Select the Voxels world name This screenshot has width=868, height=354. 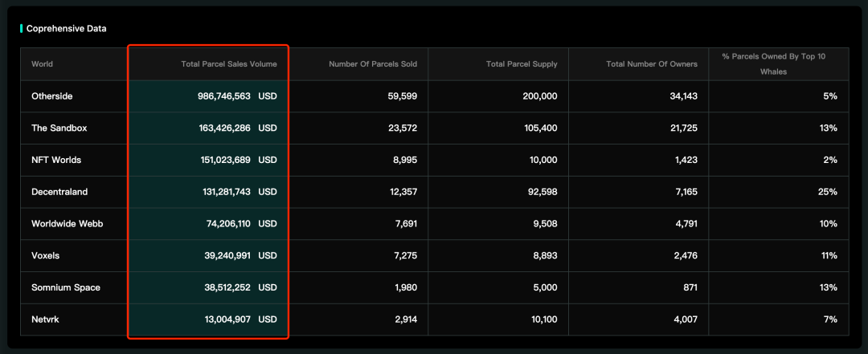[45, 255]
